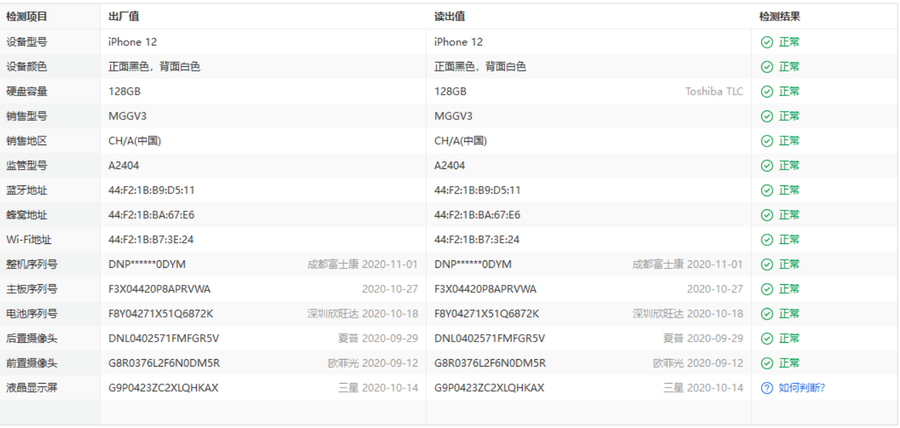This screenshot has width=900, height=428.
Task: Click green check icon in 销售型号 row
Action: coord(767,116)
